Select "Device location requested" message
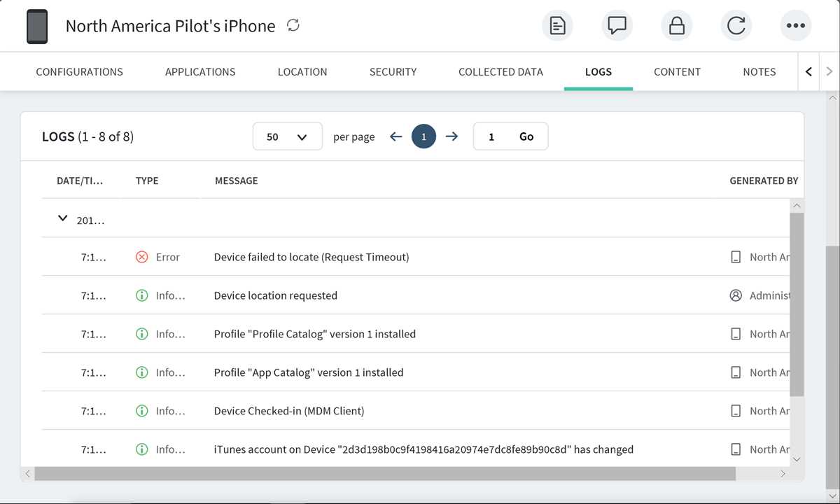The height and width of the screenshot is (504, 840). coord(276,295)
